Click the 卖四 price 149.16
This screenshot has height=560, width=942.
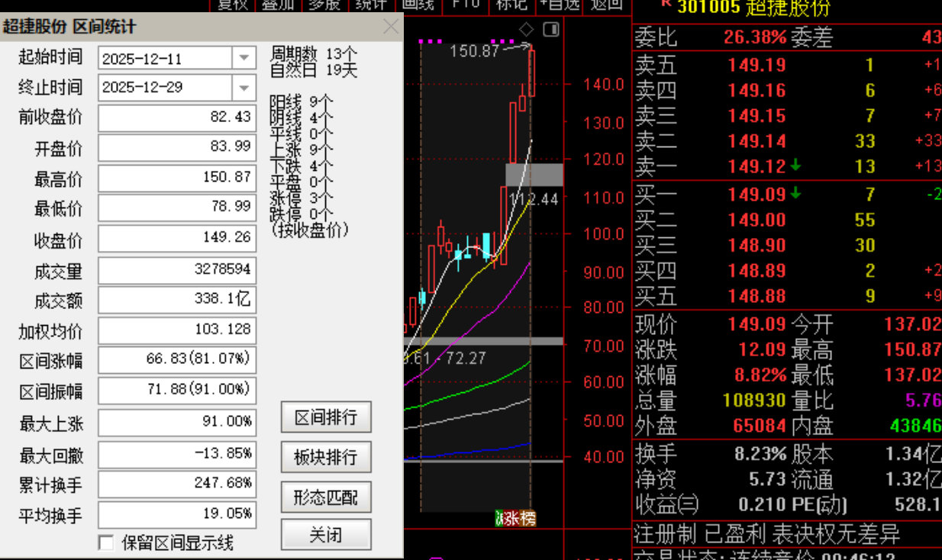tap(757, 91)
